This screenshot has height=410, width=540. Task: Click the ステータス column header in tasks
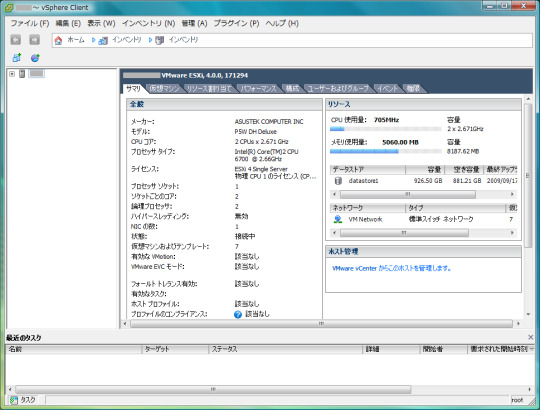(286, 349)
